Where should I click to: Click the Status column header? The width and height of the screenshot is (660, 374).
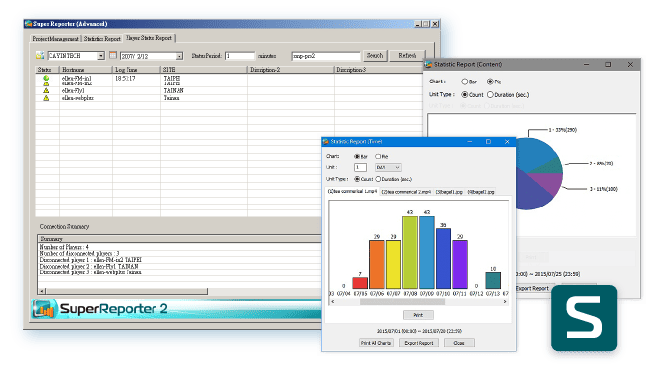(x=47, y=70)
